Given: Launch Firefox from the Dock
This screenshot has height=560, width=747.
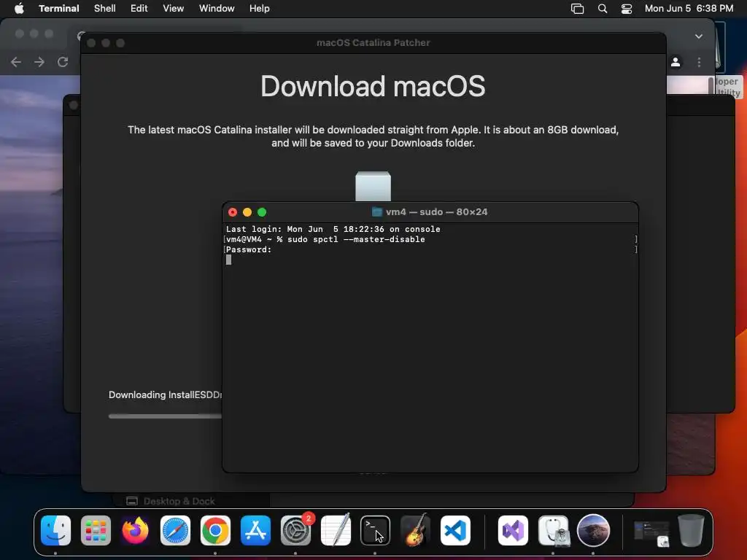Looking at the screenshot, I should tap(135, 531).
